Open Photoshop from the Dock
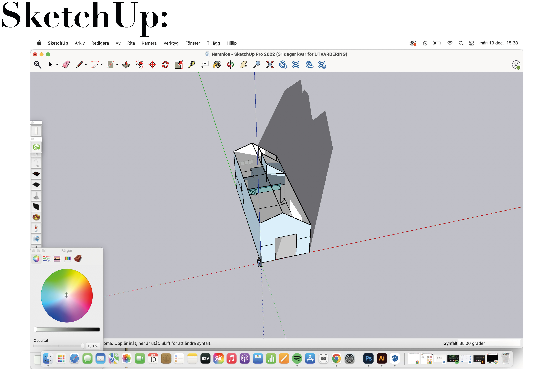 tap(368, 359)
